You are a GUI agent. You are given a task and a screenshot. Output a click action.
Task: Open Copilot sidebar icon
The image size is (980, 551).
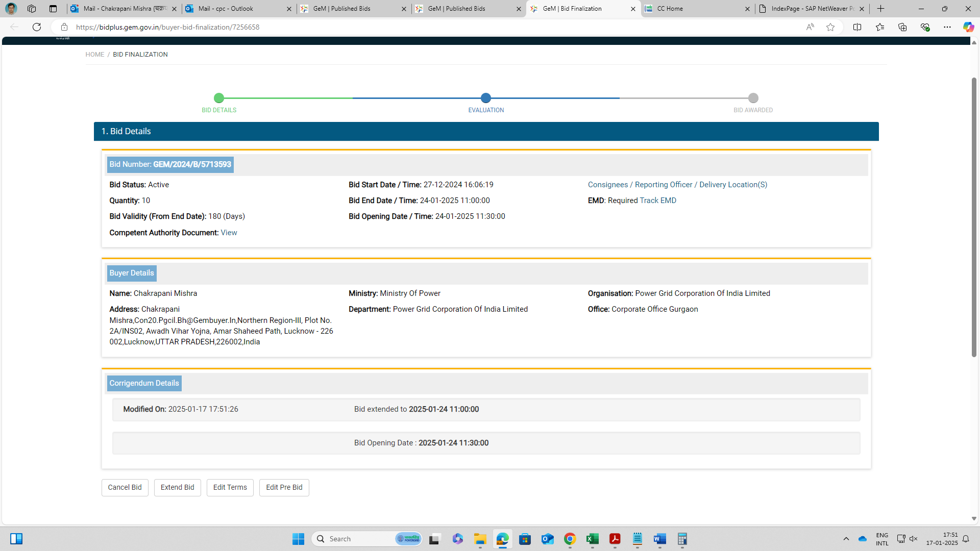[x=968, y=27]
